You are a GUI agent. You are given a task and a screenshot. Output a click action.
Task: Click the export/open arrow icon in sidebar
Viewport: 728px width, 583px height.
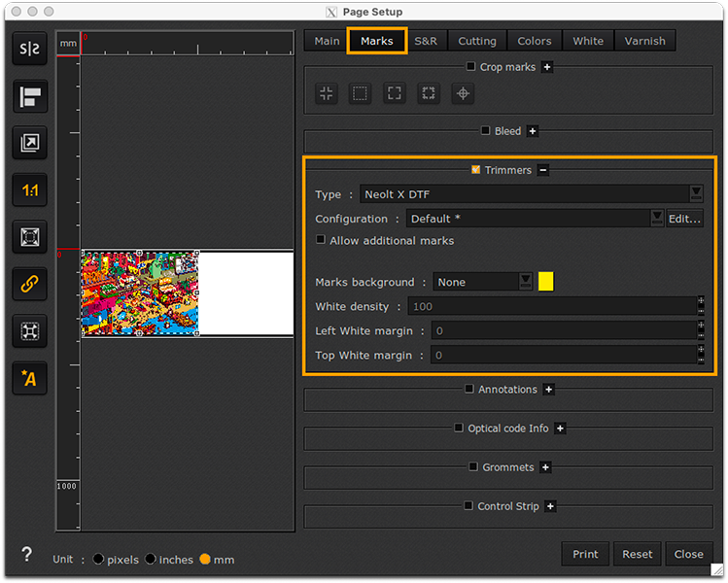click(30, 143)
